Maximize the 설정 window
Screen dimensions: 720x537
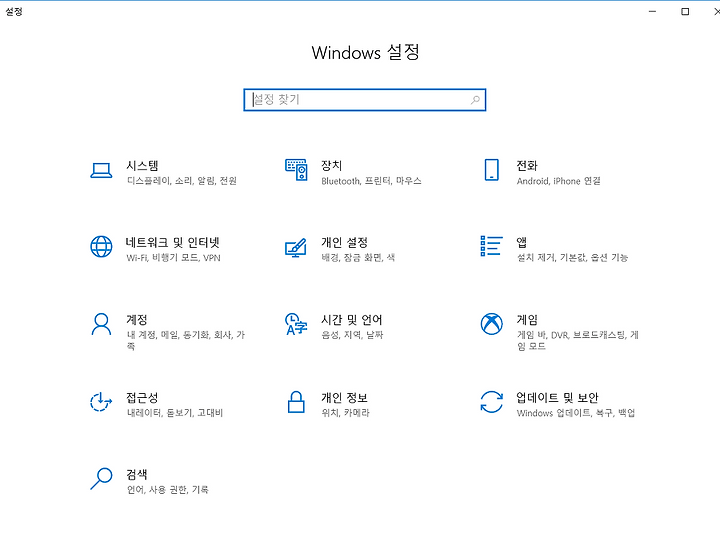coord(685,11)
